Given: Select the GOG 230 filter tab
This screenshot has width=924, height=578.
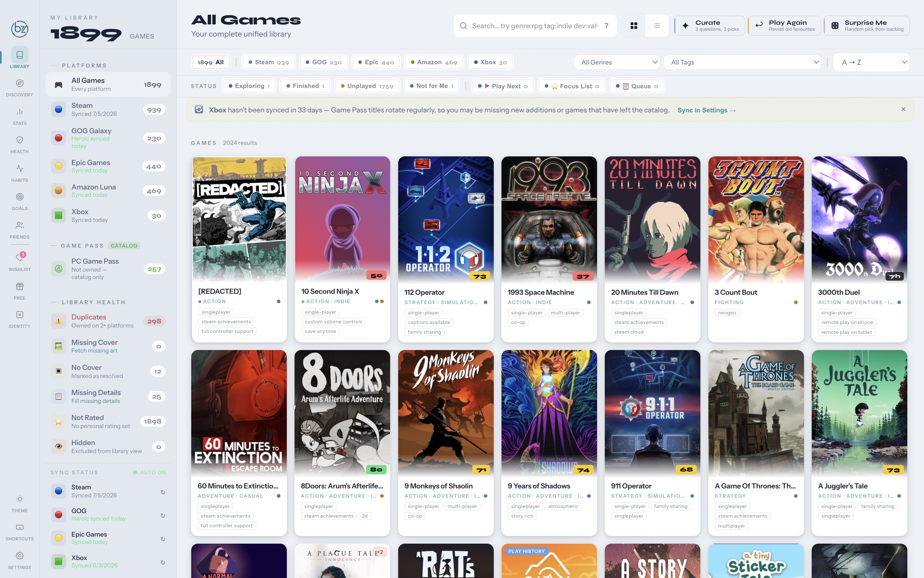Looking at the screenshot, I should (x=324, y=62).
